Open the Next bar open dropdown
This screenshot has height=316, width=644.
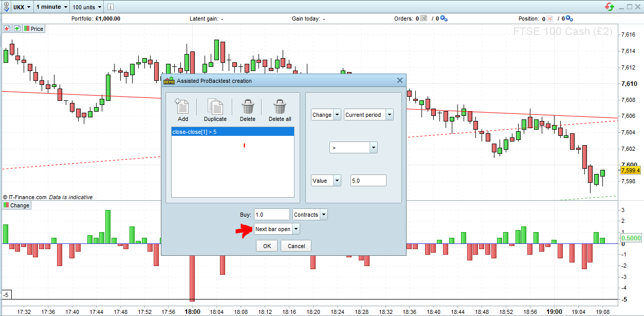pos(277,229)
